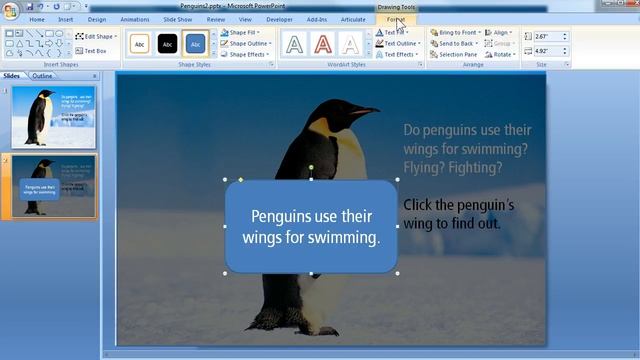Select the straight Line shape without arrowhead
This screenshot has width=640, height=360.
(x=29, y=33)
